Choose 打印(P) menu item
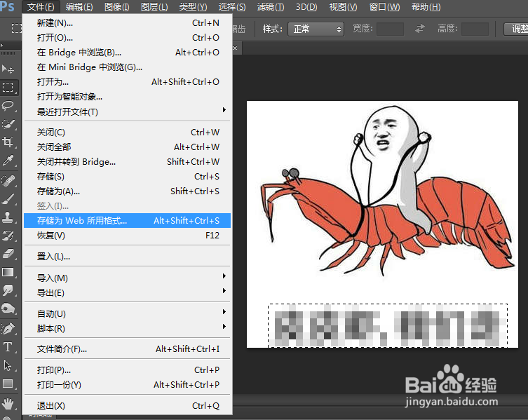Screen dimensions: 528x420 pyautogui.click(x=128, y=370)
